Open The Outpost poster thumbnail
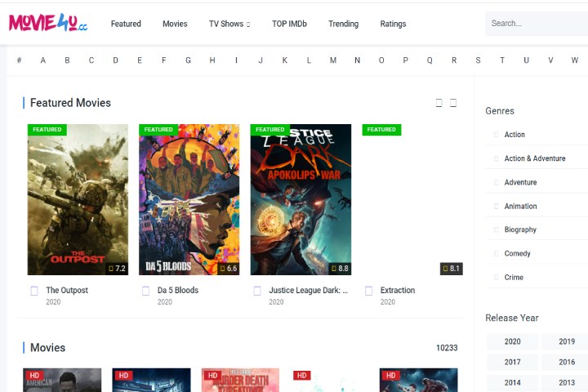Screen dimensions: 588x392 78,199
